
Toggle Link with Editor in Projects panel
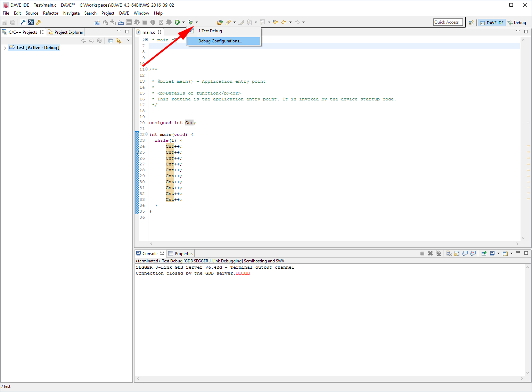(118, 41)
